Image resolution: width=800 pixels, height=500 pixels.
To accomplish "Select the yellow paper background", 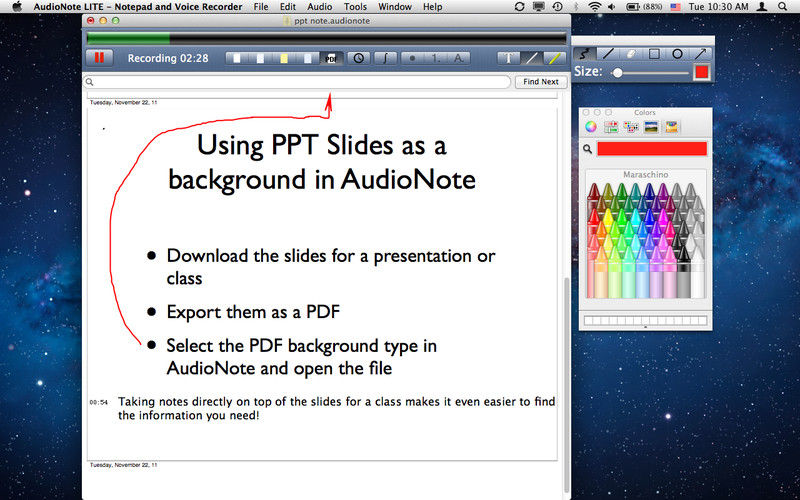I will pos(284,58).
